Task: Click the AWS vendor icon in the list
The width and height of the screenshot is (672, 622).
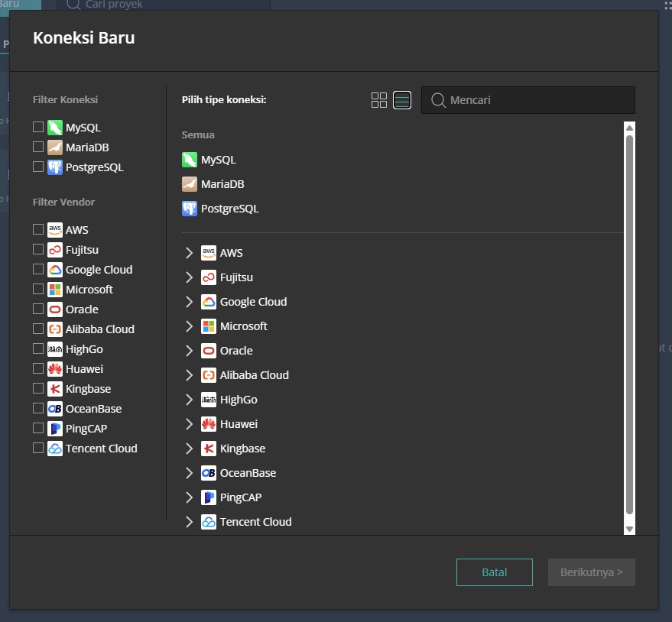Action: [208, 252]
